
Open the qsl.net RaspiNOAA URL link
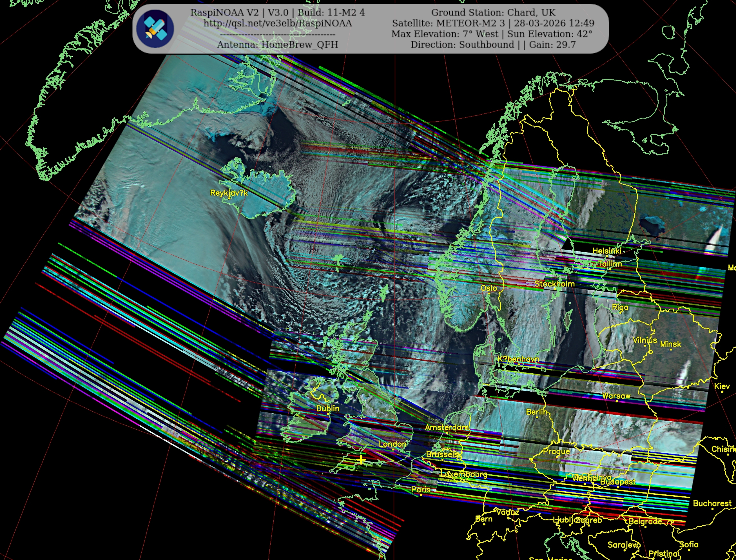(277, 23)
